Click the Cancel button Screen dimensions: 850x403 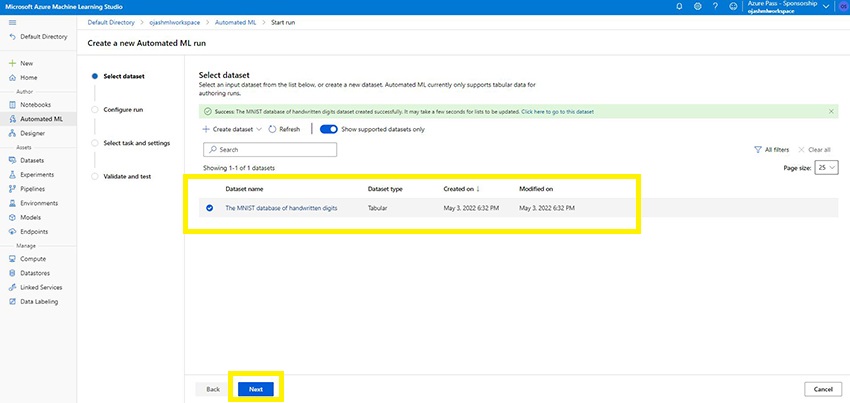(823, 389)
